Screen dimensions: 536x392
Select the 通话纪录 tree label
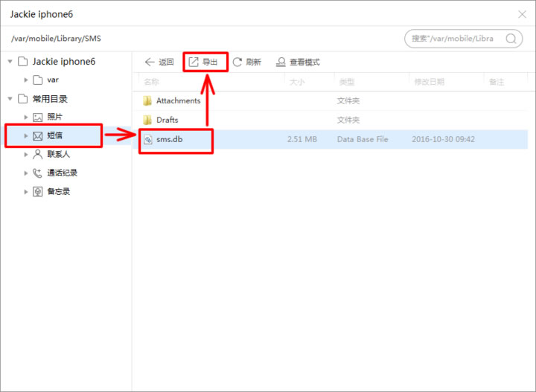point(63,173)
